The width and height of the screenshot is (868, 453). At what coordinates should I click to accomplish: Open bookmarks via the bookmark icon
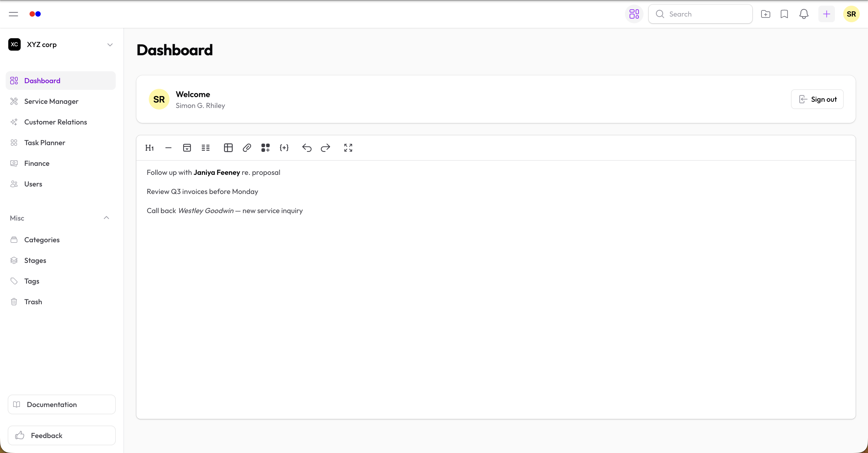[785, 14]
